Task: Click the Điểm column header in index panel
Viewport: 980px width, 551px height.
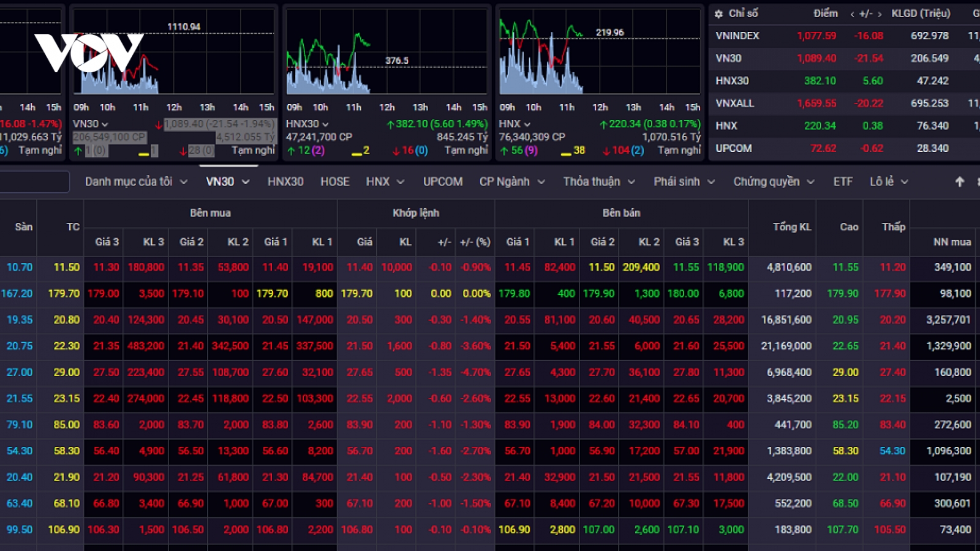Action: point(826,13)
